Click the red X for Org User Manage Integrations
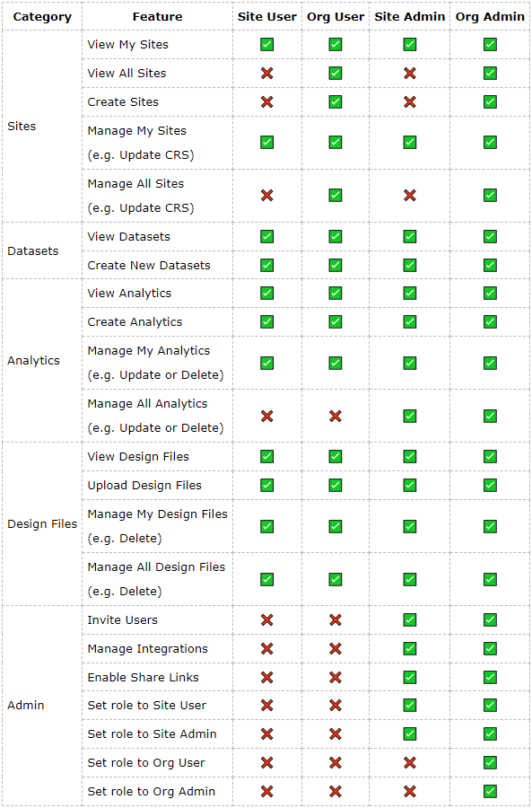The width and height of the screenshot is (532, 808). (336, 649)
